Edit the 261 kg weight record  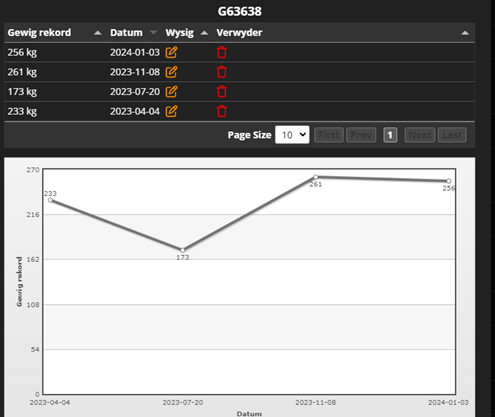coord(171,72)
